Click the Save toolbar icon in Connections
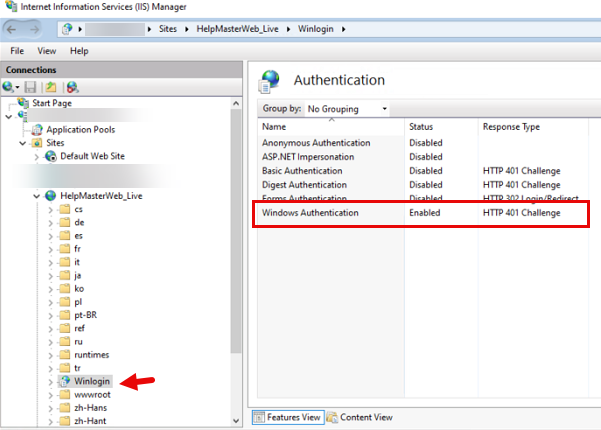 (30, 87)
